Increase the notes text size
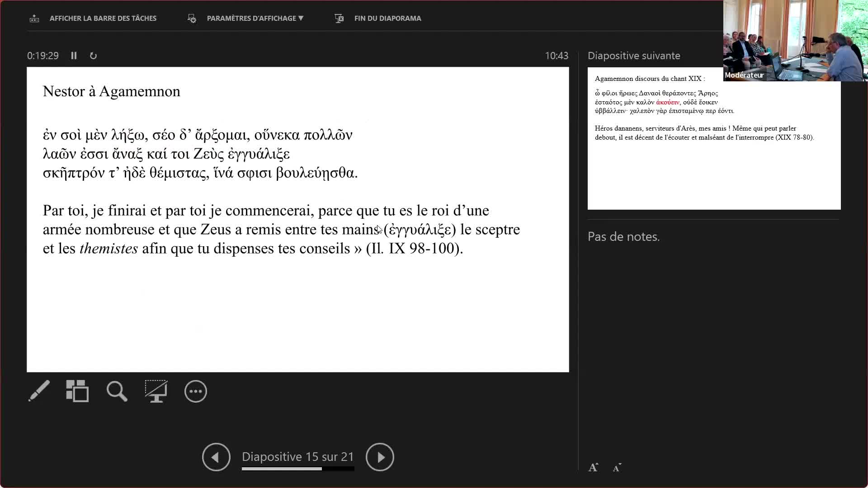868x488 pixels. click(593, 468)
